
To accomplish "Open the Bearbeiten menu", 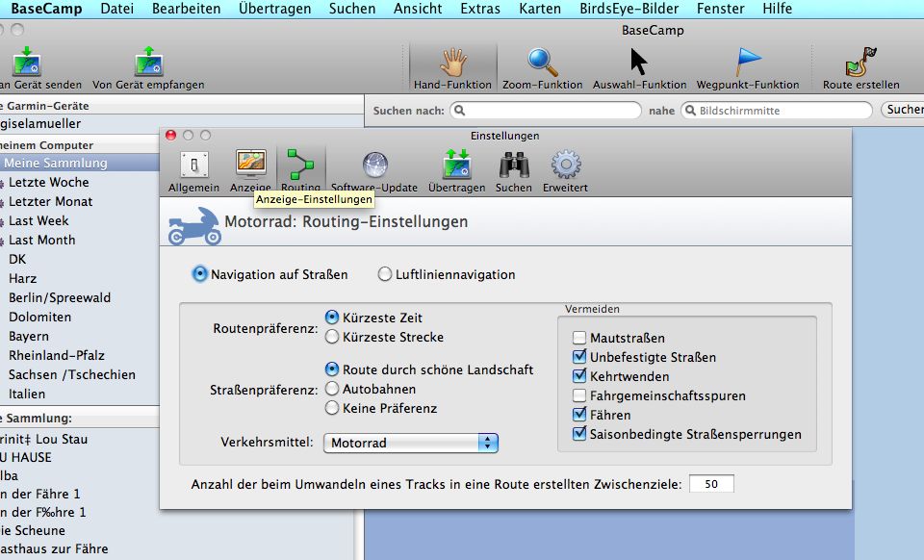I will 186,9.
